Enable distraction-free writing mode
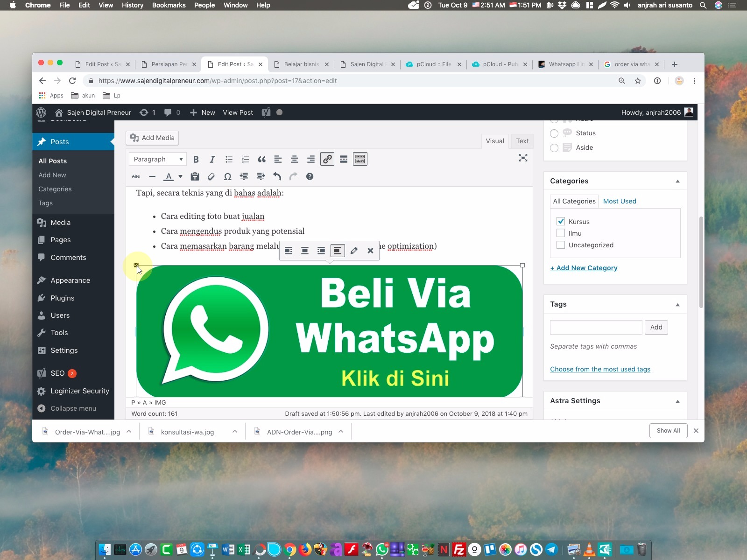Viewport: 747px width, 560px height. pyautogui.click(x=523, y=158)
